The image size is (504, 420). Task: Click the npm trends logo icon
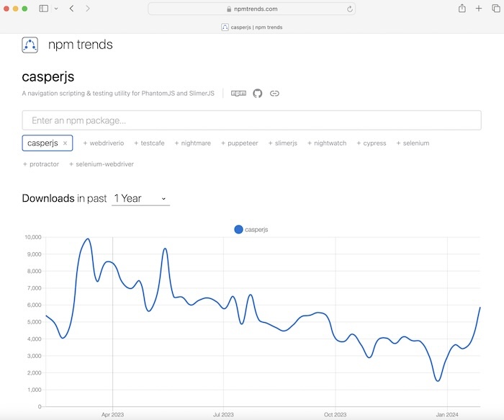(x=30, y=45)
